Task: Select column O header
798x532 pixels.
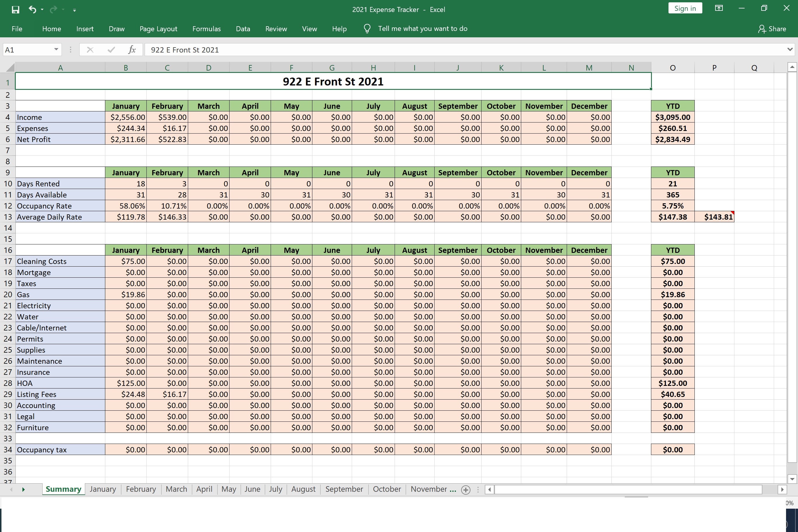Action: 673,67
